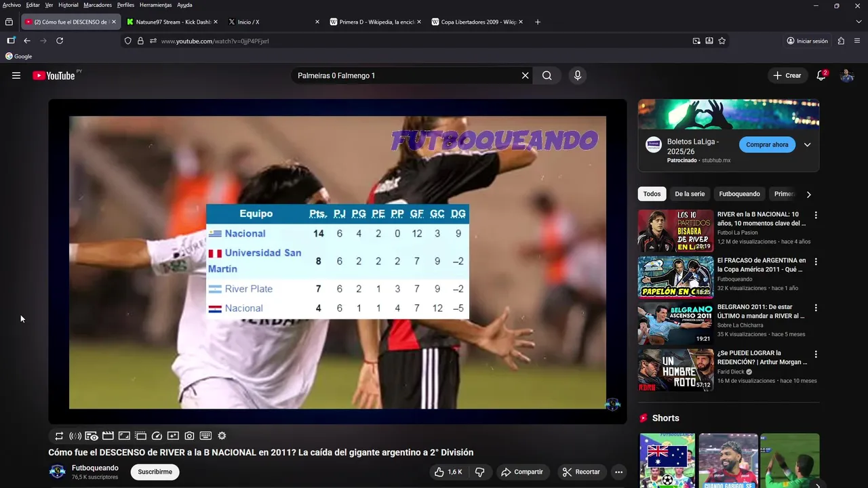Dislike the video

coord(480,472)
